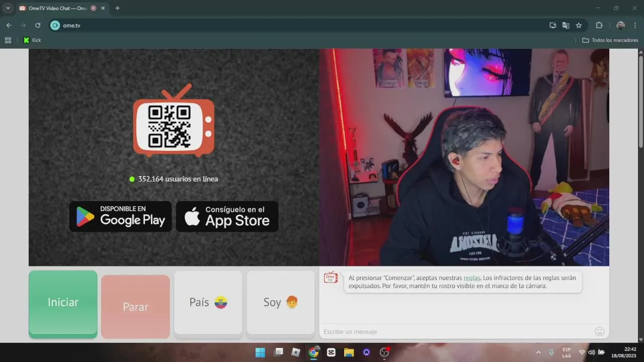Open the Soy gender selector
The image size is (644, 362).
point(281,302)
